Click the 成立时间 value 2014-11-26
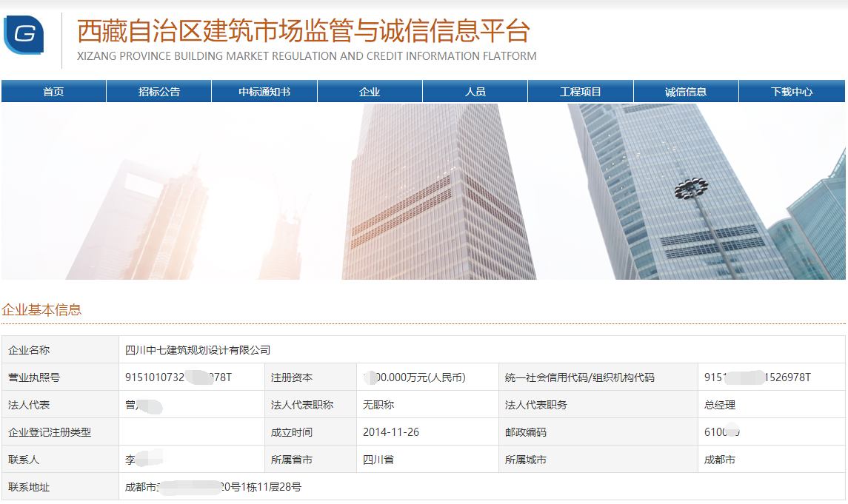The height and width of the screenshot is (504, 848). (x=391, y=432)
